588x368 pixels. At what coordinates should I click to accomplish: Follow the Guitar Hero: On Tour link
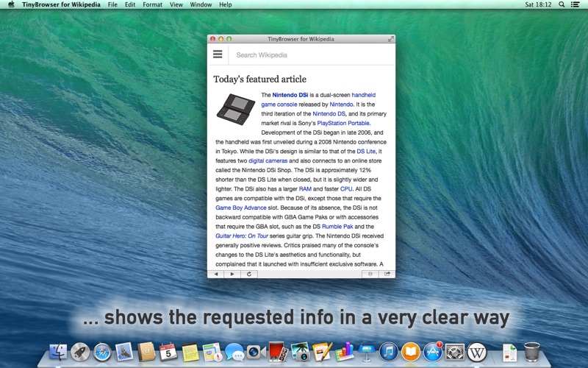(x=242, y=236)
